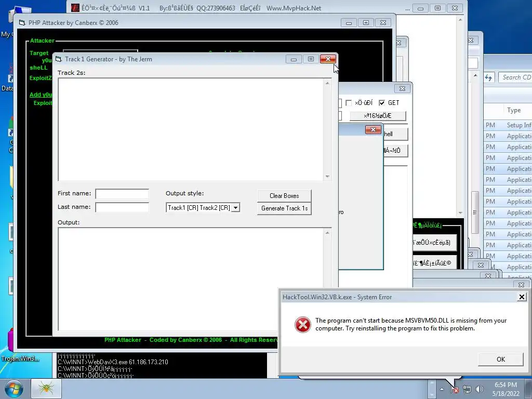Open the Output style dropdown
Screen dimensions: 532x399
coord(235,208)
